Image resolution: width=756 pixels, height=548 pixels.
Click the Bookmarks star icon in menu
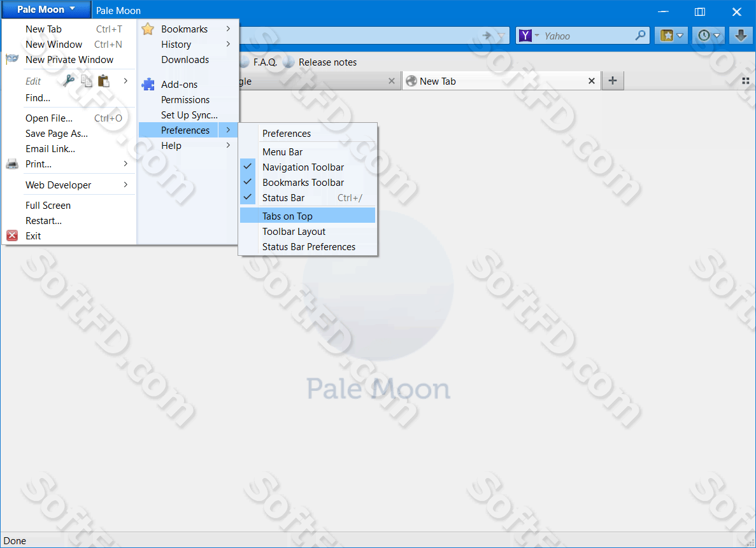tap(148, 29)
